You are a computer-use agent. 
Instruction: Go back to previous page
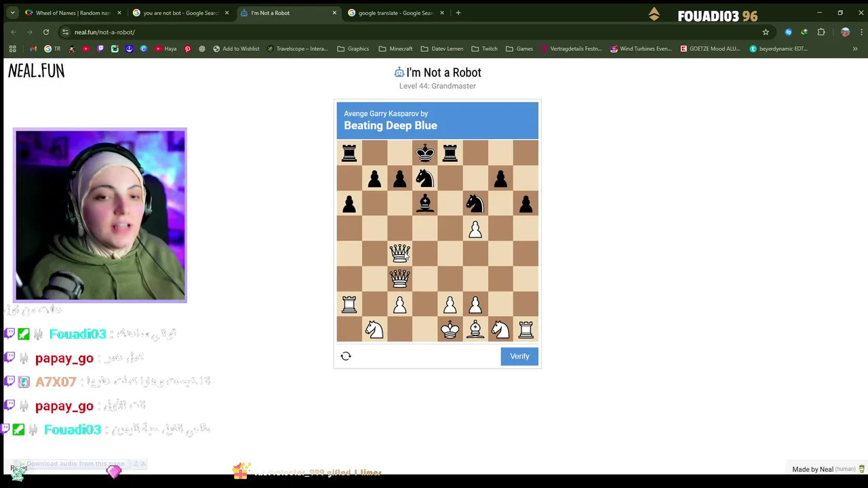(x=14, y=32)
